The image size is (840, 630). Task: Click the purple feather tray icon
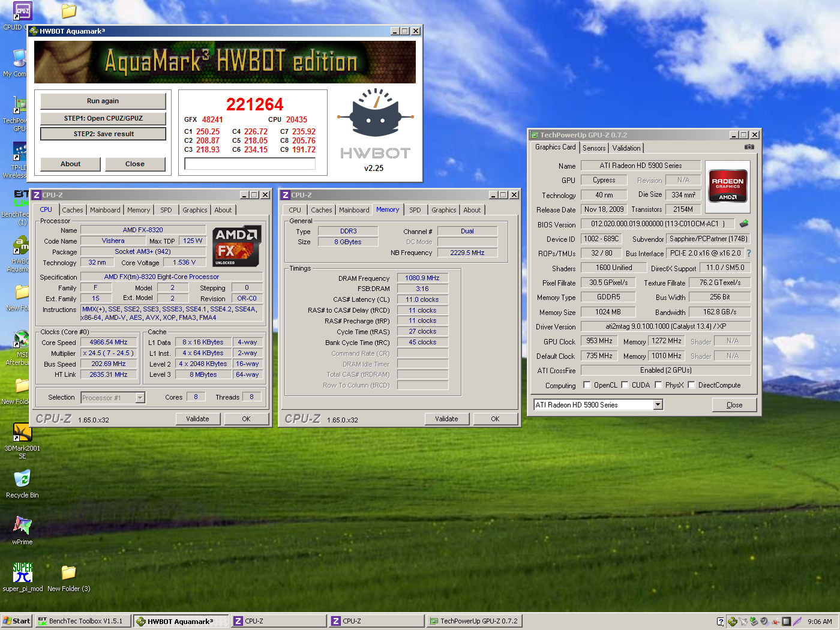coord(797,622)
